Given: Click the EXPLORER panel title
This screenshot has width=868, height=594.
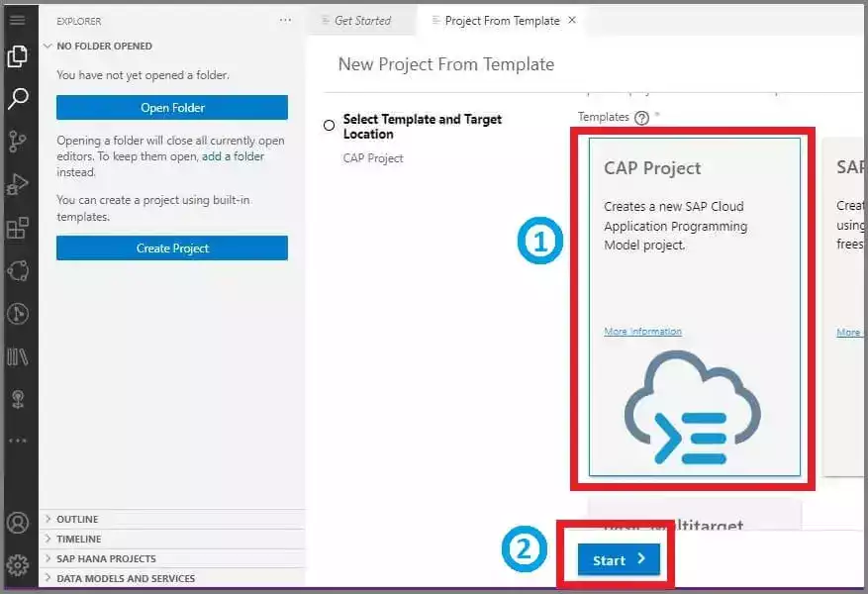Looking at the screenshot, I should coord(78,21).
